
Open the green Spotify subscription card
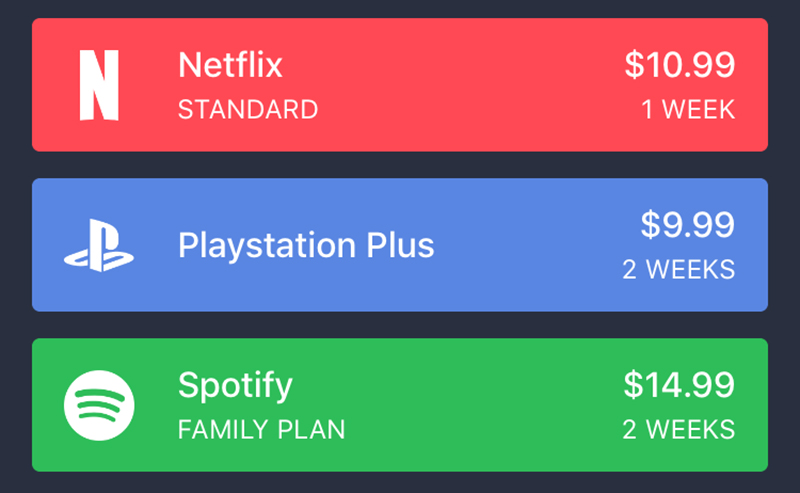click(x=400, y=405)
